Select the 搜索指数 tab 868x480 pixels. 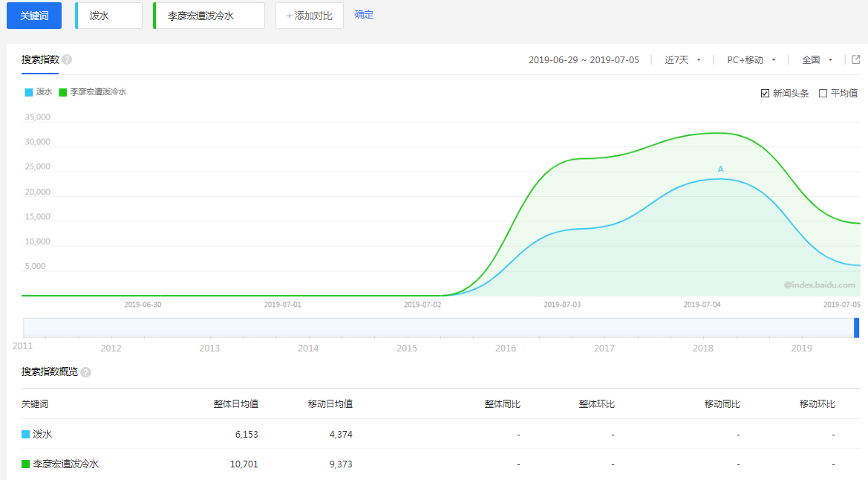[x=40, y=60]
